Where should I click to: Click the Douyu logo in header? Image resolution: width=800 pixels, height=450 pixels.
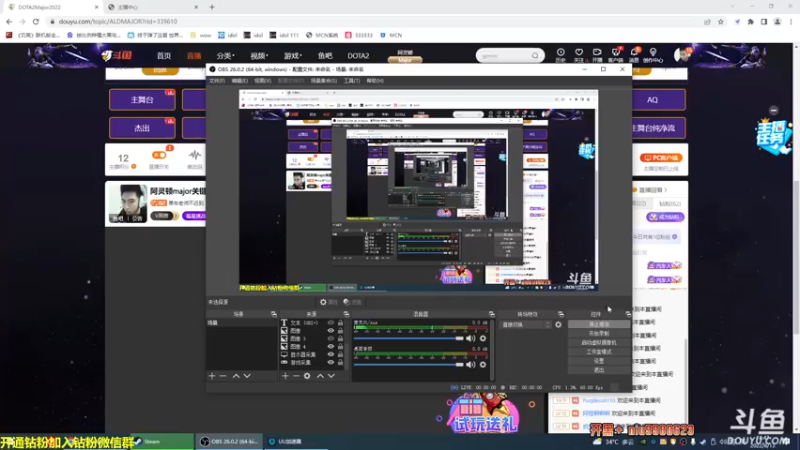tap(117, 55)
